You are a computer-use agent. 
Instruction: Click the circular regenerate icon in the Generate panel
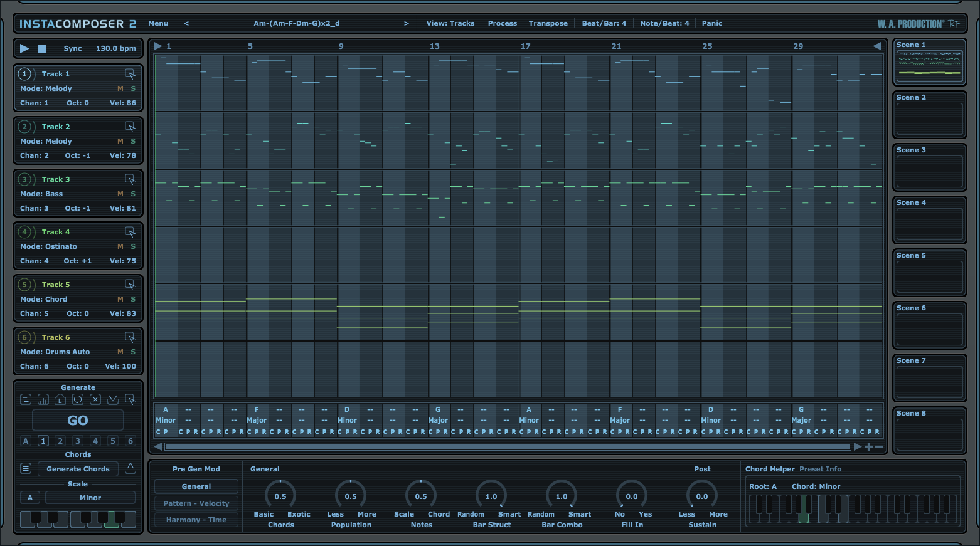click(78, 399)
